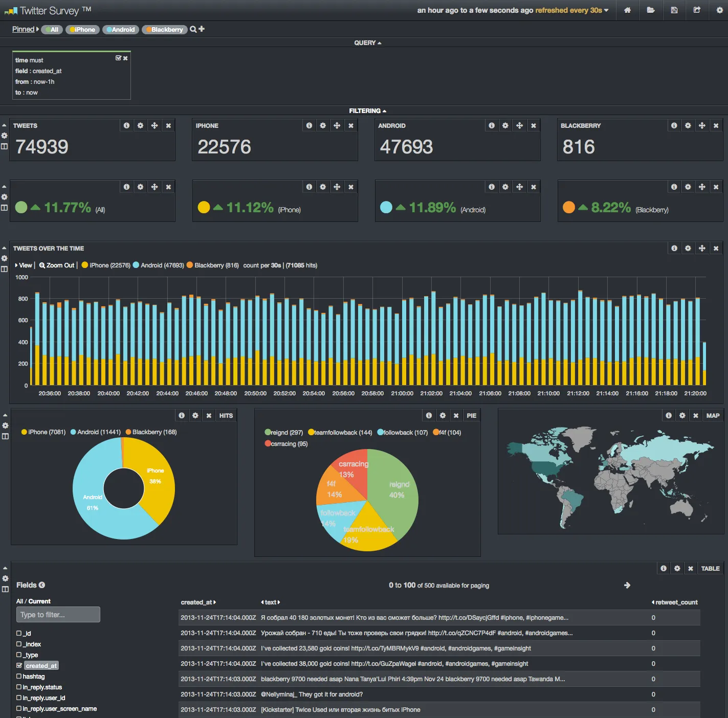Check the _index field checkbox

[19, 644]
